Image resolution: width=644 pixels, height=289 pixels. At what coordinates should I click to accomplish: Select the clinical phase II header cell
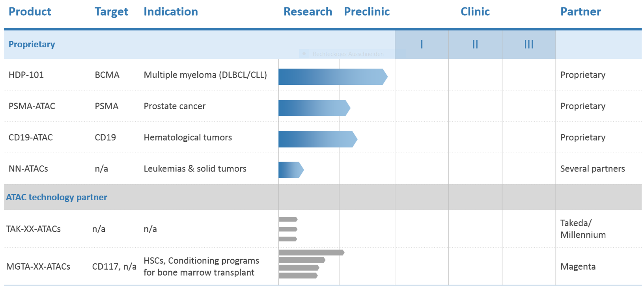pos(475,45)
